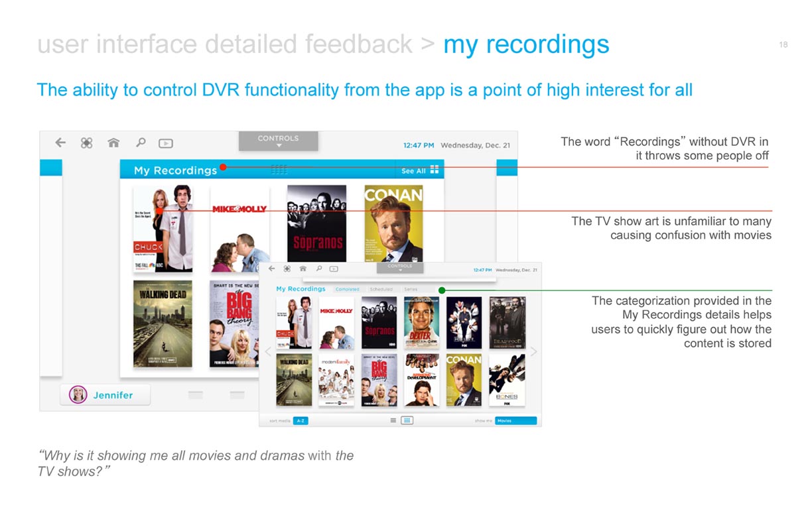
Task: Click back arrow in the rear main screen
Action: pos(60,143)
